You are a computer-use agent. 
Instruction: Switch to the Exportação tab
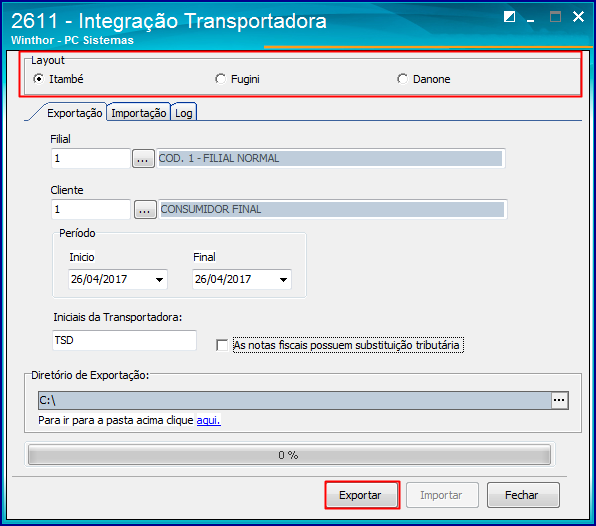click(x=74, y=113)
